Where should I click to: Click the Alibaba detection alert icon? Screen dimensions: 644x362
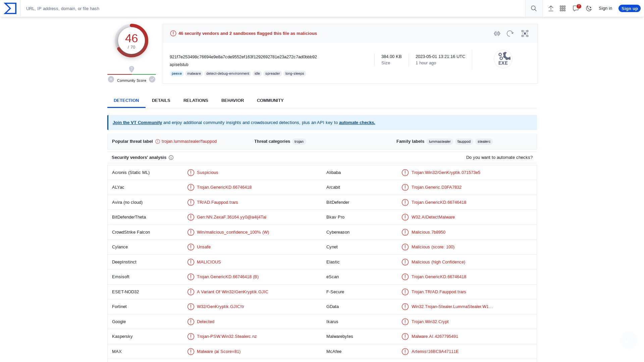(x=405, y=173)
